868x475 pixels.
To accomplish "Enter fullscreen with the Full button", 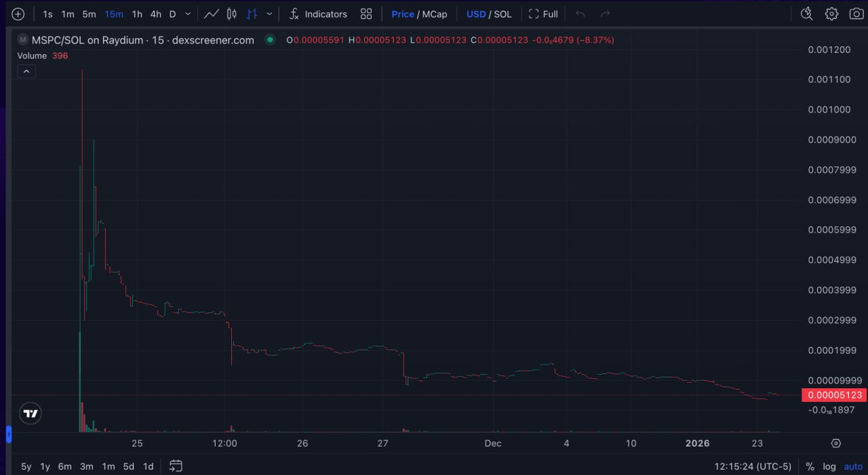I will [542, 14].
